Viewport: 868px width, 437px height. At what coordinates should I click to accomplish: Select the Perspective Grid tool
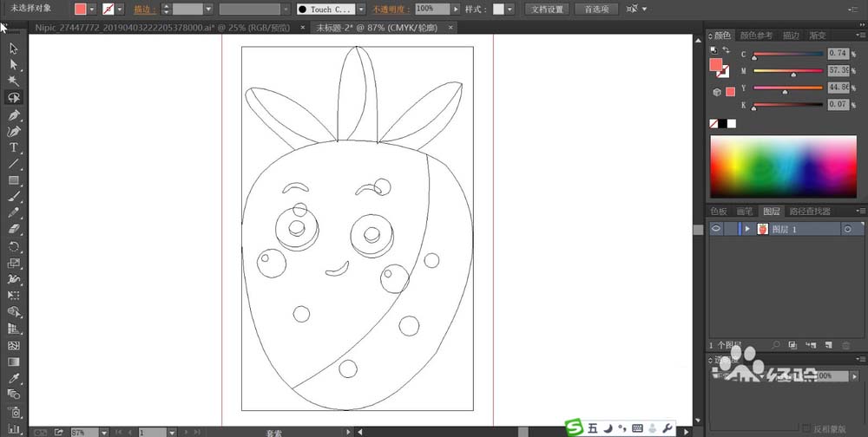(x=14, y=329)
